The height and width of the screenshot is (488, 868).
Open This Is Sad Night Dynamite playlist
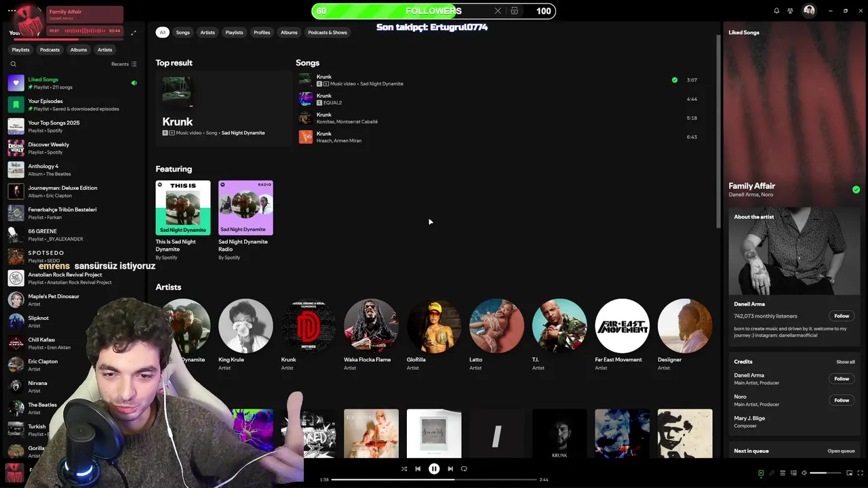[183, 221]
